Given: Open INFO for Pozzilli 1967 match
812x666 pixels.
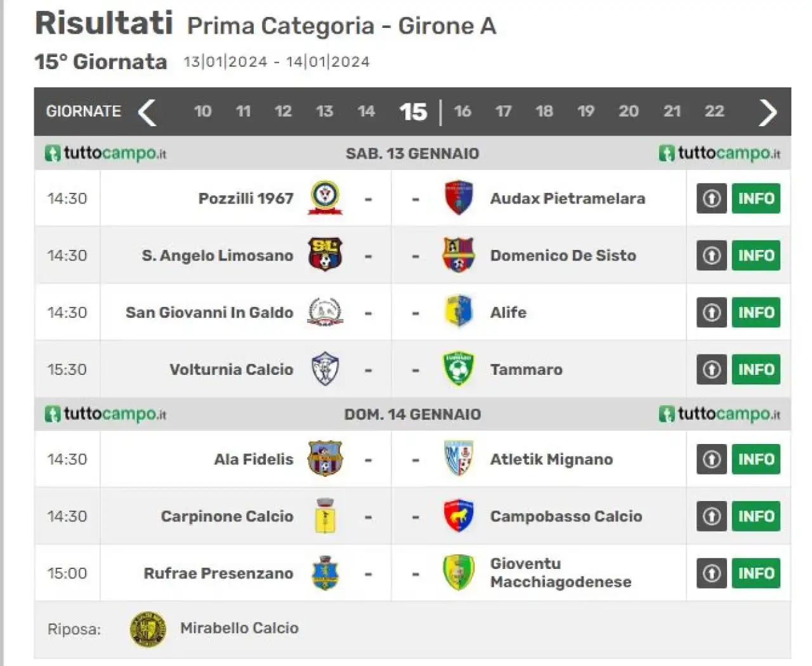Looking at the screenshot, I should coord(756,199).
